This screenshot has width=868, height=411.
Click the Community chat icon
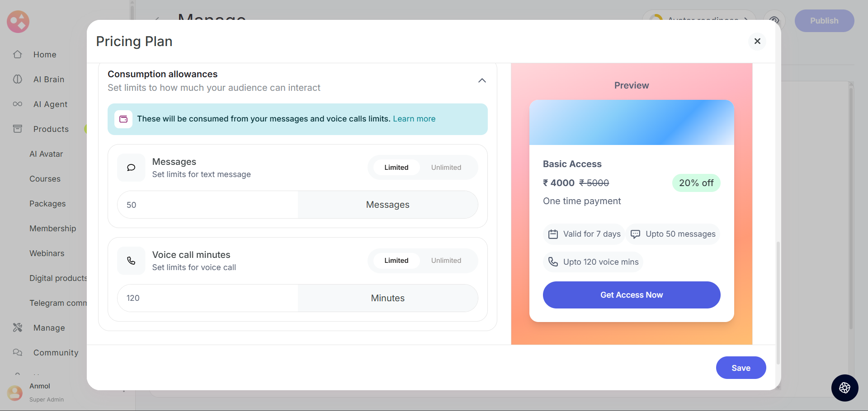[x=18, y=352]
